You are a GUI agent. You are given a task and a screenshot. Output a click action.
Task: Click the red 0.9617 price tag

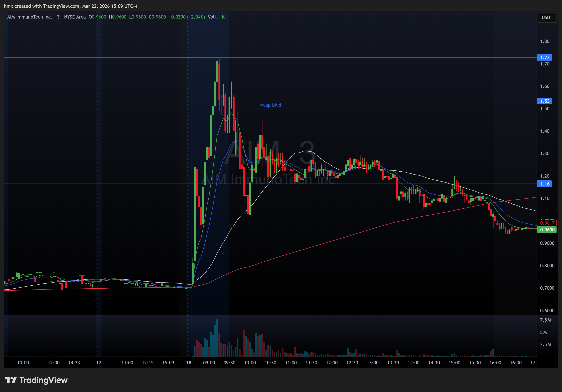pos(547,223)
